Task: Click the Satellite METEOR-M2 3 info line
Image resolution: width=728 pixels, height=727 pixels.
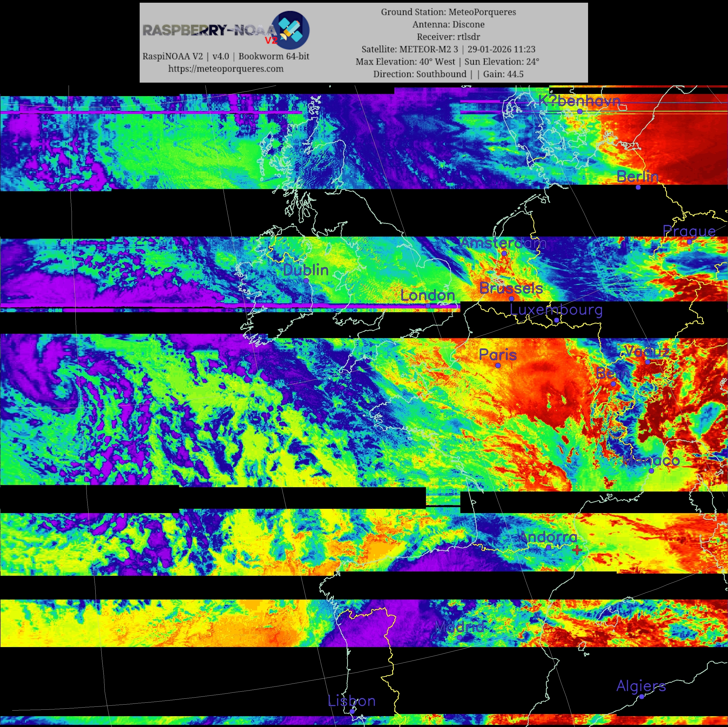Action: coord(448,49)
